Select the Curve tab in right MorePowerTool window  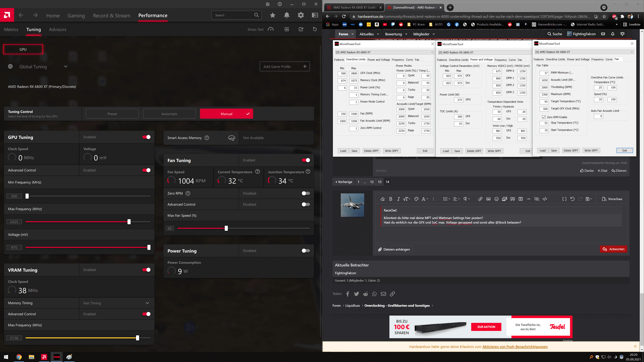click(609, 59)
